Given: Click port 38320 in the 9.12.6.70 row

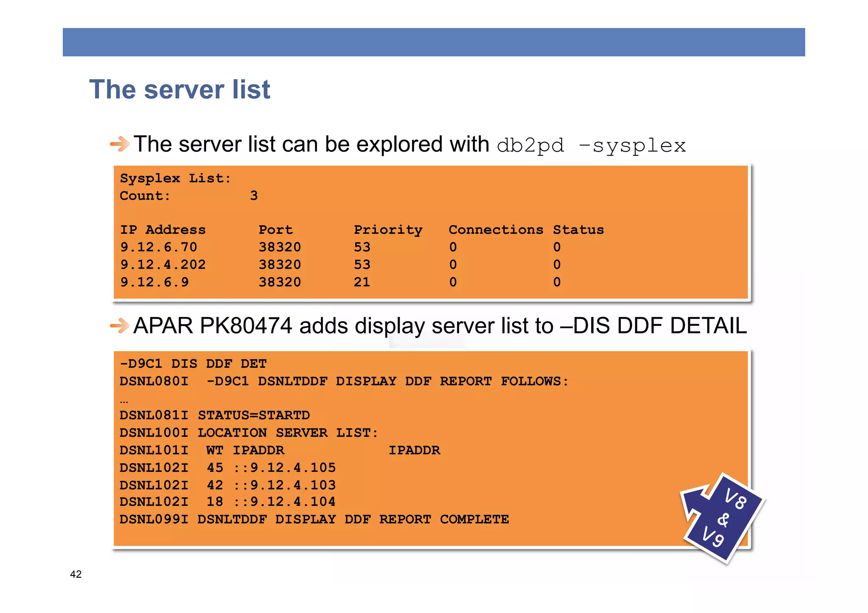Looking at the screenshot, I should (280, 247).
